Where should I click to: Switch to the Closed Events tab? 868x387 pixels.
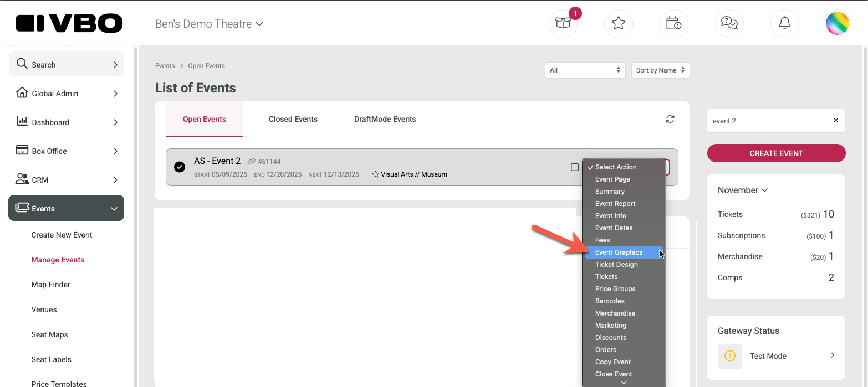click(x=293, y=119)
